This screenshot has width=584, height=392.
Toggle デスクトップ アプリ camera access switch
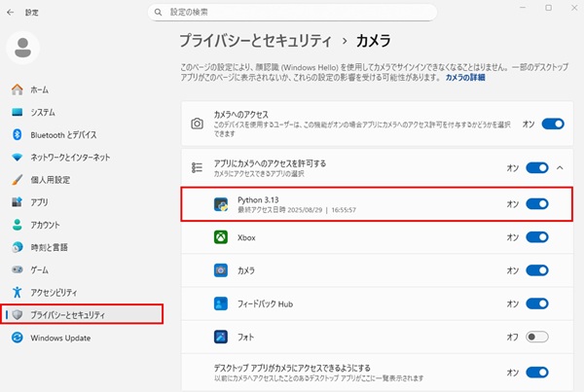(537, 373)
